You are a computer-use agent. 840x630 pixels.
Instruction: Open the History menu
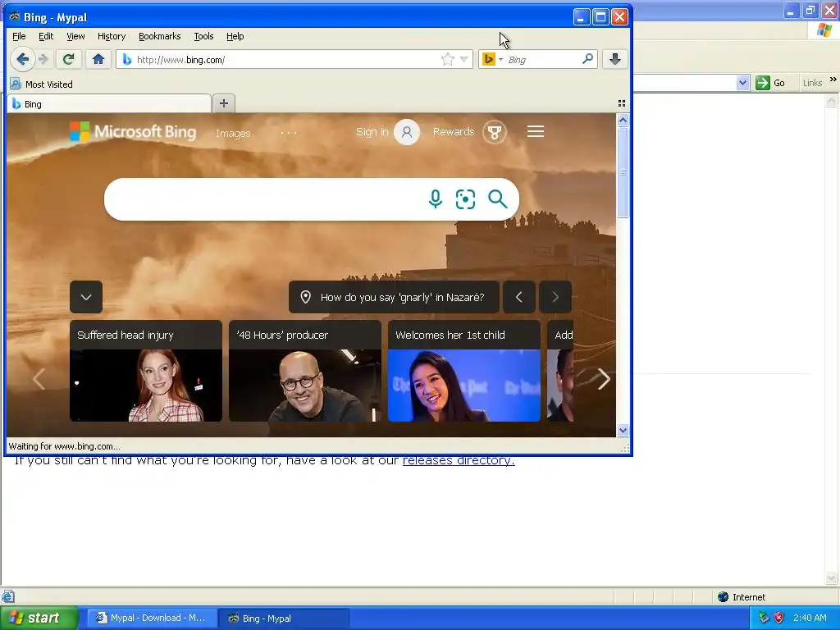(112, 36)
